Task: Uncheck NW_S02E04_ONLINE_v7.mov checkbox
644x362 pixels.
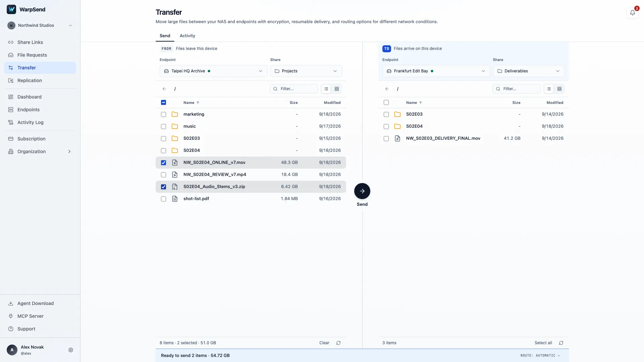Action: [x=163, y=163]
